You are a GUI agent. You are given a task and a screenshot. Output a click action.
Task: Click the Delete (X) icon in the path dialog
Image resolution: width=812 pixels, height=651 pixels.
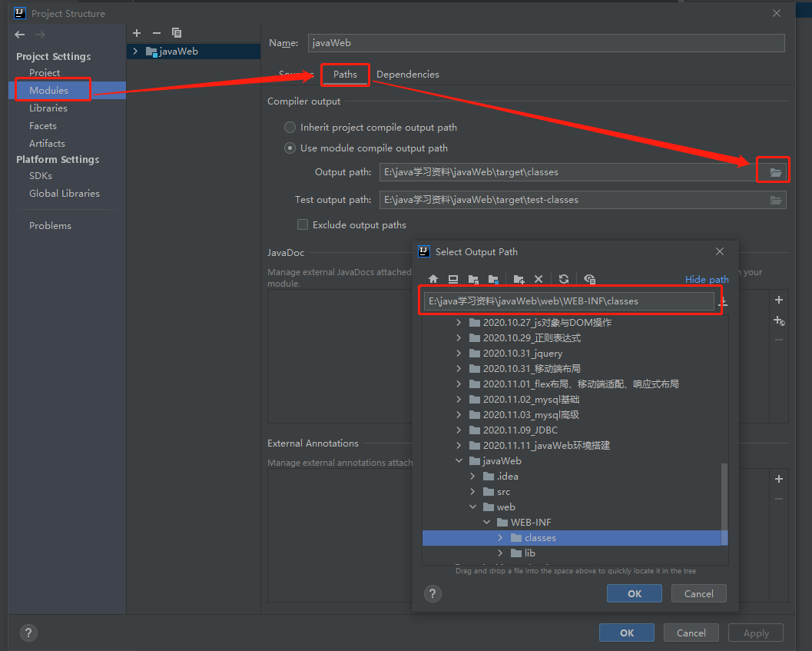click(x=537, y=278)
